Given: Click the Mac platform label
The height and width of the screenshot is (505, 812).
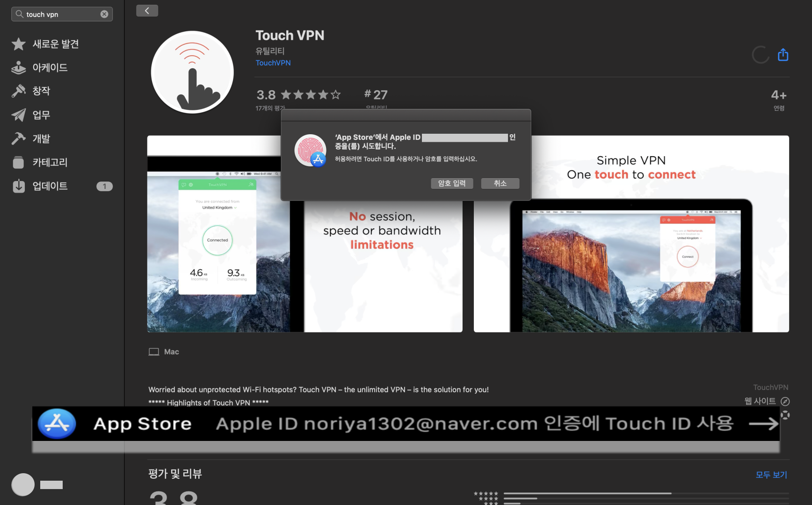Looking at the screenshot, I should tap(172, 352).
